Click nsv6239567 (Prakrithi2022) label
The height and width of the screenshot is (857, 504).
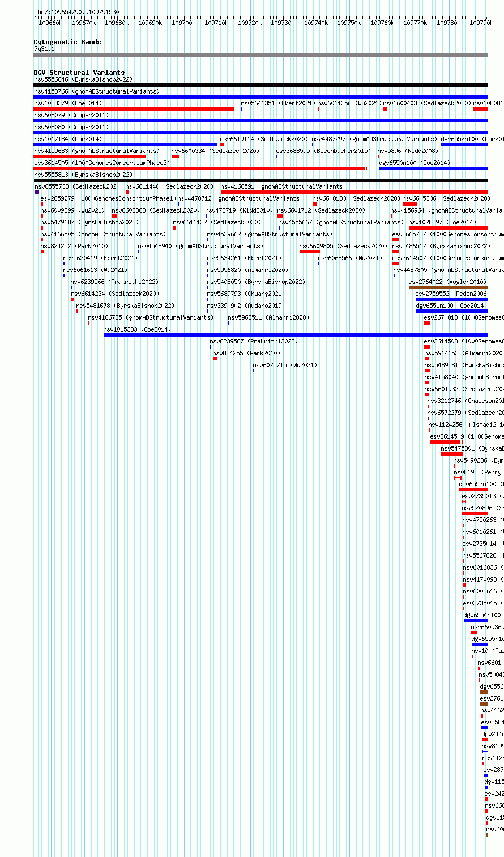tap(254, 341)
